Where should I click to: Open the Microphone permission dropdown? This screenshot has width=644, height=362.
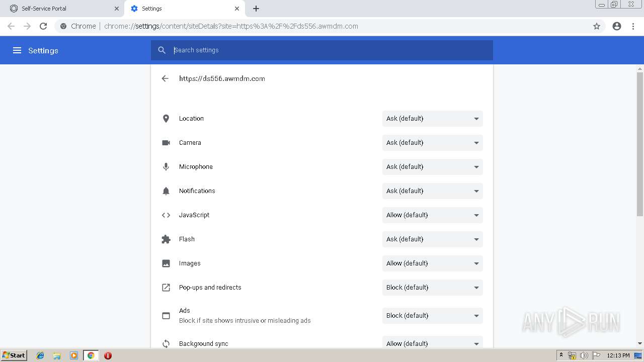click(433, 167)
